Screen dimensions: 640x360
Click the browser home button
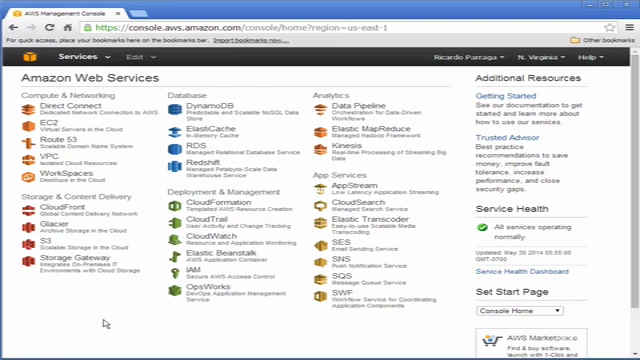point(68,27)
